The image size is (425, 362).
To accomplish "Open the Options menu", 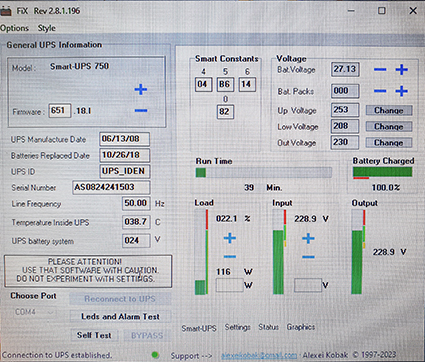I will [14, 28].
